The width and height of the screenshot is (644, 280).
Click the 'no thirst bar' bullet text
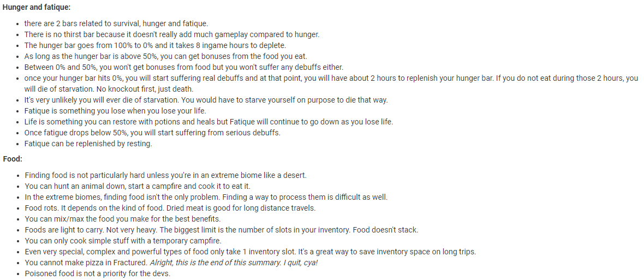point(172,34)
